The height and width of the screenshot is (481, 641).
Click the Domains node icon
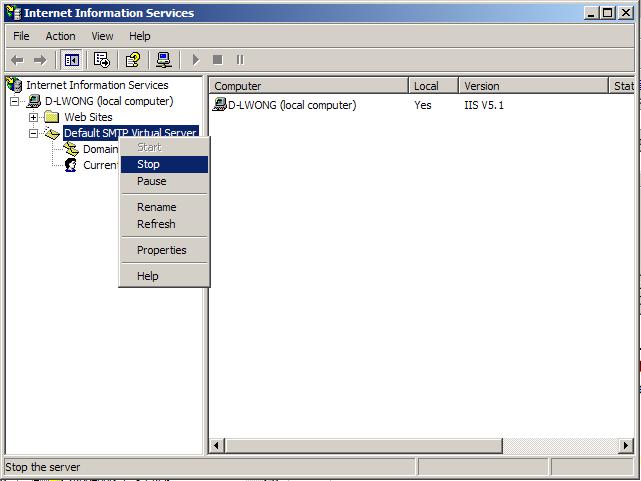pos(71,149)
